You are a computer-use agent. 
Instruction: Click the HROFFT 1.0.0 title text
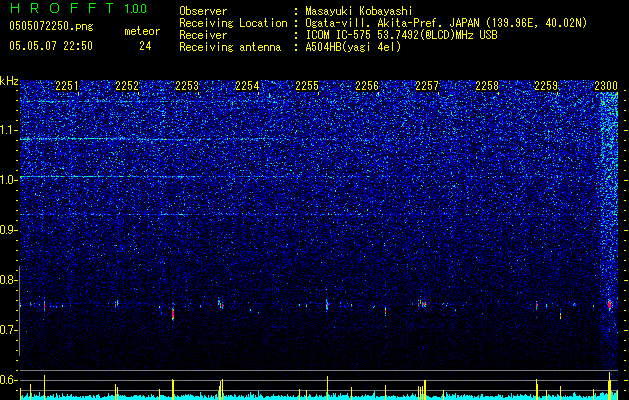pos(79,9)
